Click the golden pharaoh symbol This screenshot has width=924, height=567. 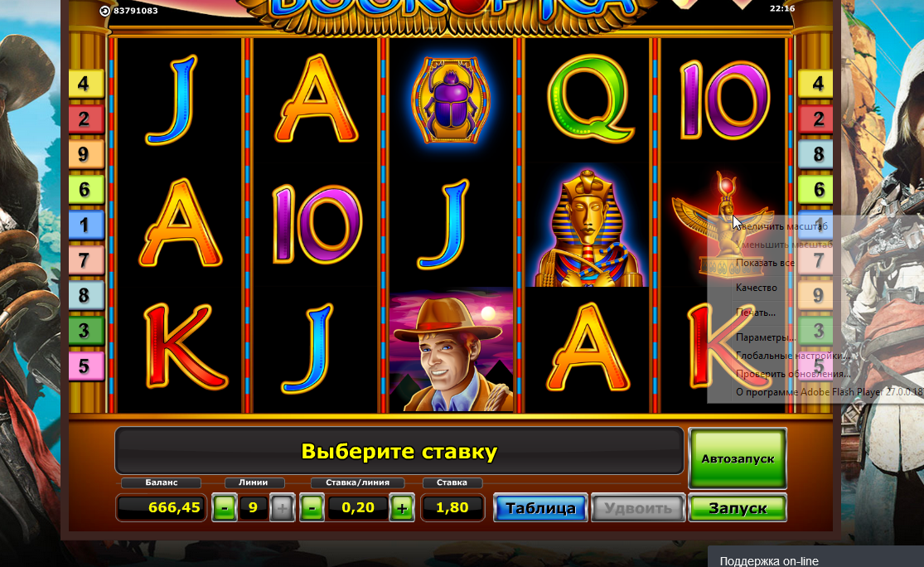click(x=587, y=227)
